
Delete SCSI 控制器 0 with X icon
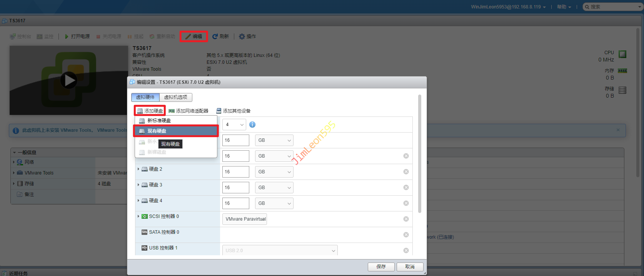pos(406,219)
